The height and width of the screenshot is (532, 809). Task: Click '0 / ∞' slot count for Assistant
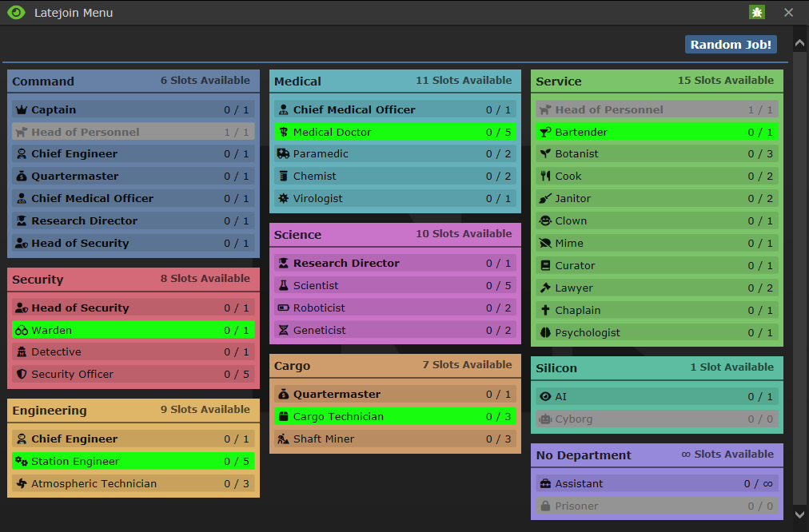click(x=758, y=483)
